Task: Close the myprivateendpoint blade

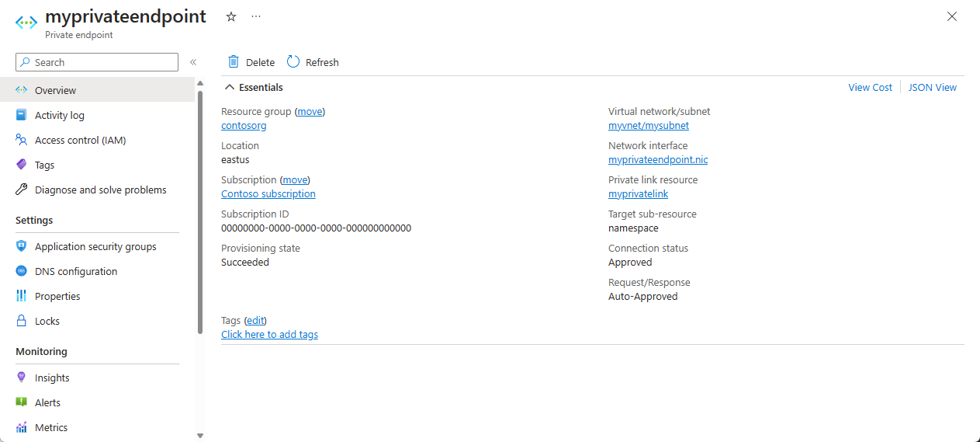Action: click(x=952, y=16)
